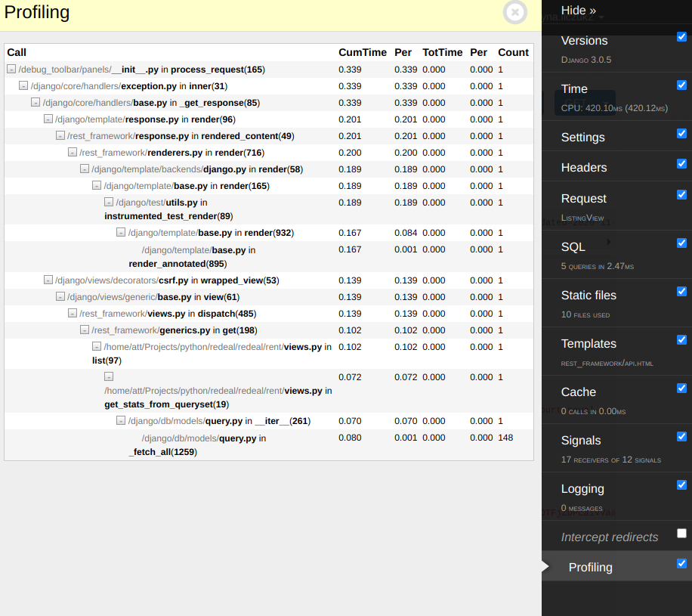The height and width of the screenshot is (616, 692).
Task: Uncheck the Profiling panel checkbox
Action: click(x=681, y=564)
